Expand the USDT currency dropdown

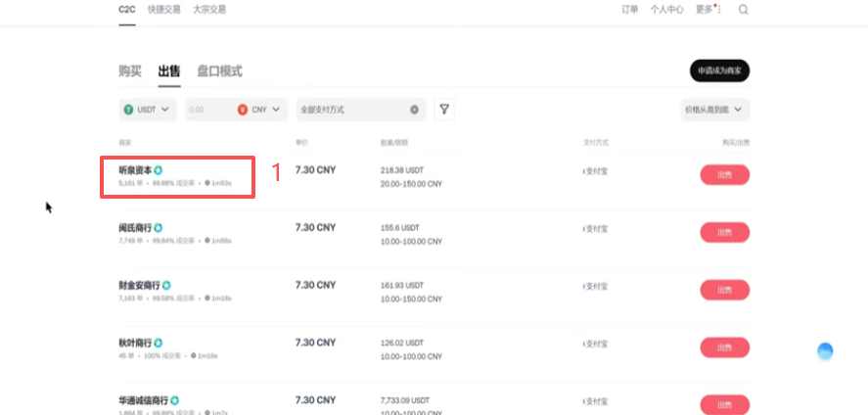148,110
